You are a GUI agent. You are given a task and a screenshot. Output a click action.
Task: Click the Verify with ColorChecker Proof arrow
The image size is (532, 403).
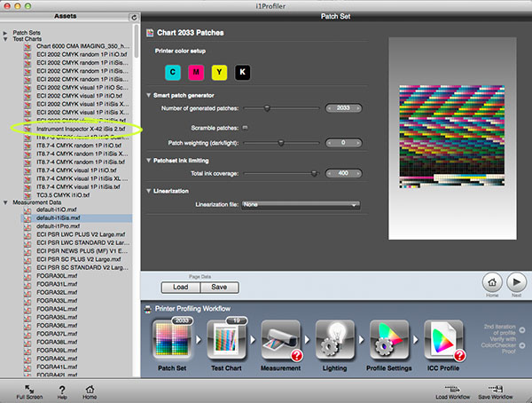(522, 345)
